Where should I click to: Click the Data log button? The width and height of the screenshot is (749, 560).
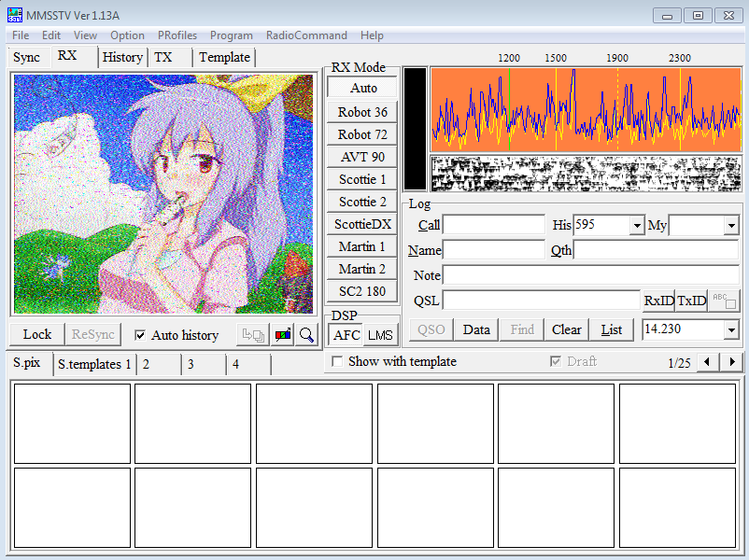(476, 329)
